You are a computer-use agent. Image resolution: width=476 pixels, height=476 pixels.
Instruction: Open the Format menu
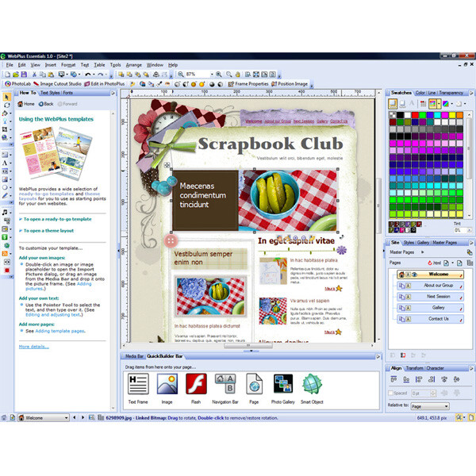point(68,65)
